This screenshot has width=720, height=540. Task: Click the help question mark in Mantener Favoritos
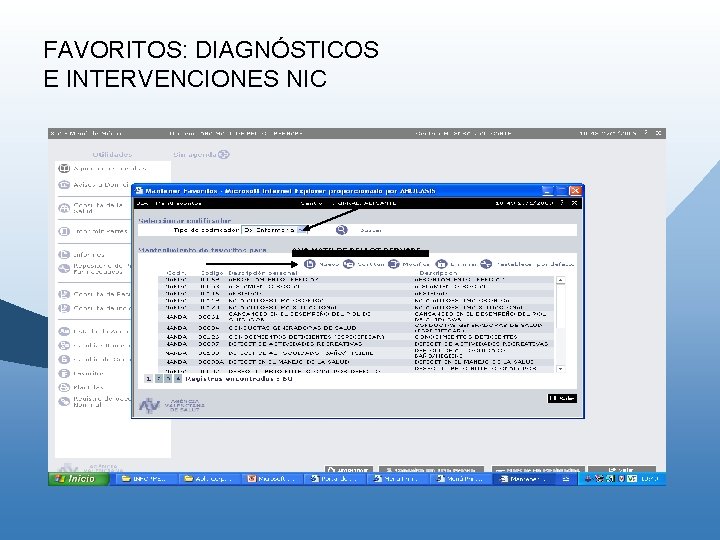click(562, 202)
